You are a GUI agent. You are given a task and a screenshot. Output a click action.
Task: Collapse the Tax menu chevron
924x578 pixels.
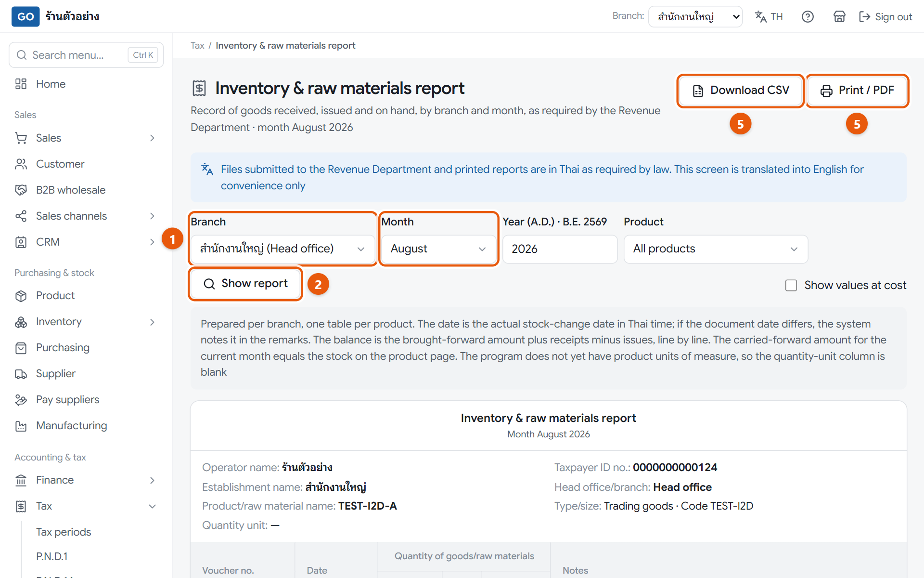pyautogui.click(x=152, y=506)
